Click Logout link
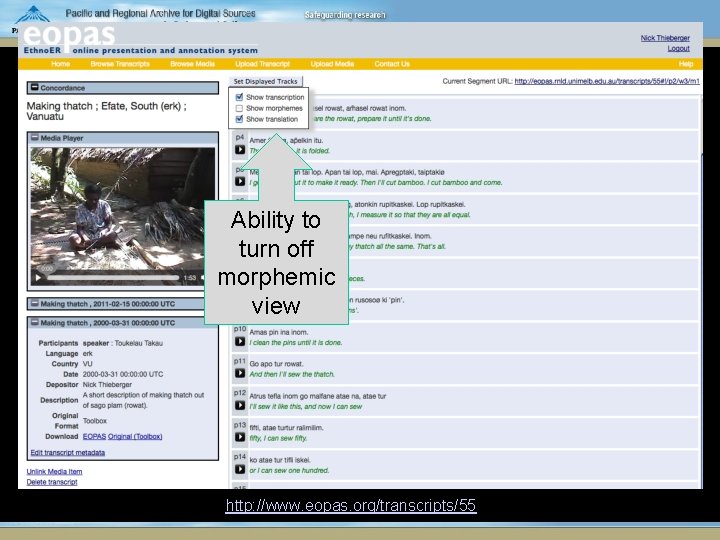The image size is (720, 540). click(x=678, y=48)
